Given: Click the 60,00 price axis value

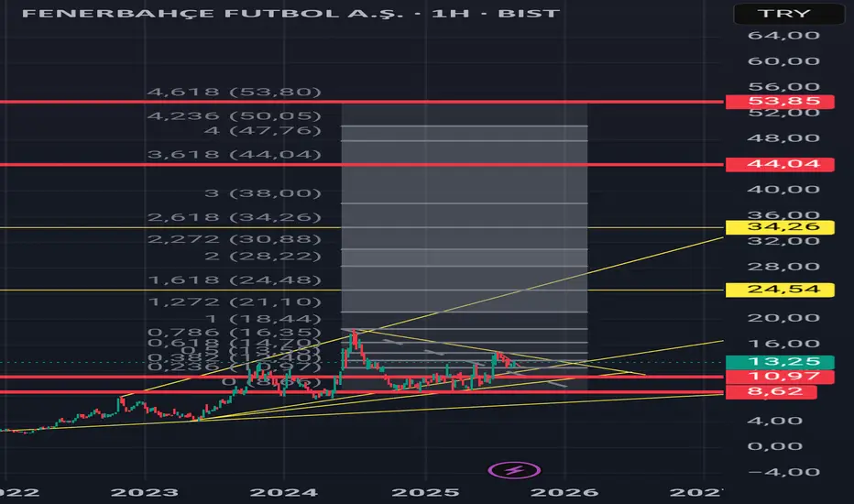Looking at the screenshot, I should (783, 61).
